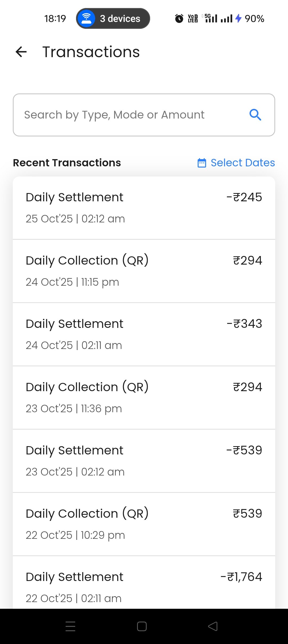View the 23 Oct 11:36 pm Daily Collection
Screen dimensions: 288x644
(x=144, y=398)
